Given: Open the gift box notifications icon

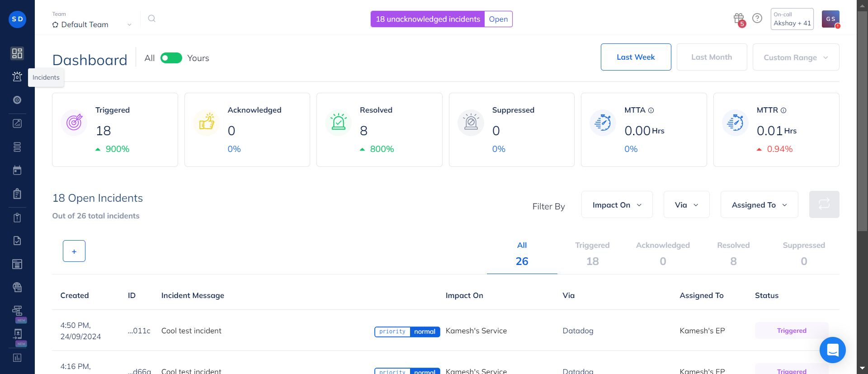Looking at the screenshot, I should [x=739, y=19].
